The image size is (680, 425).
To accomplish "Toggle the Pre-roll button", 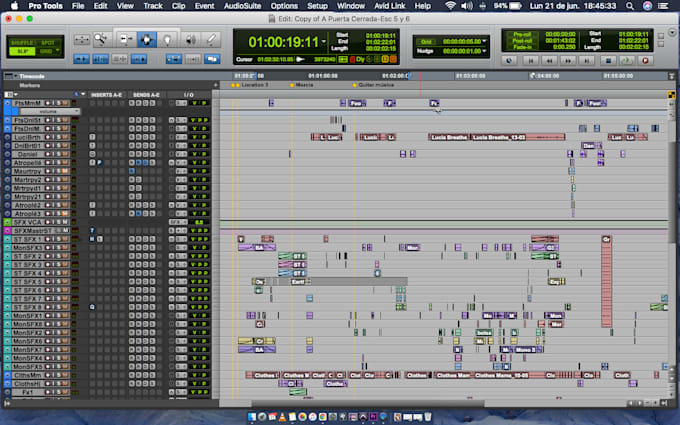I will (522, 34).
